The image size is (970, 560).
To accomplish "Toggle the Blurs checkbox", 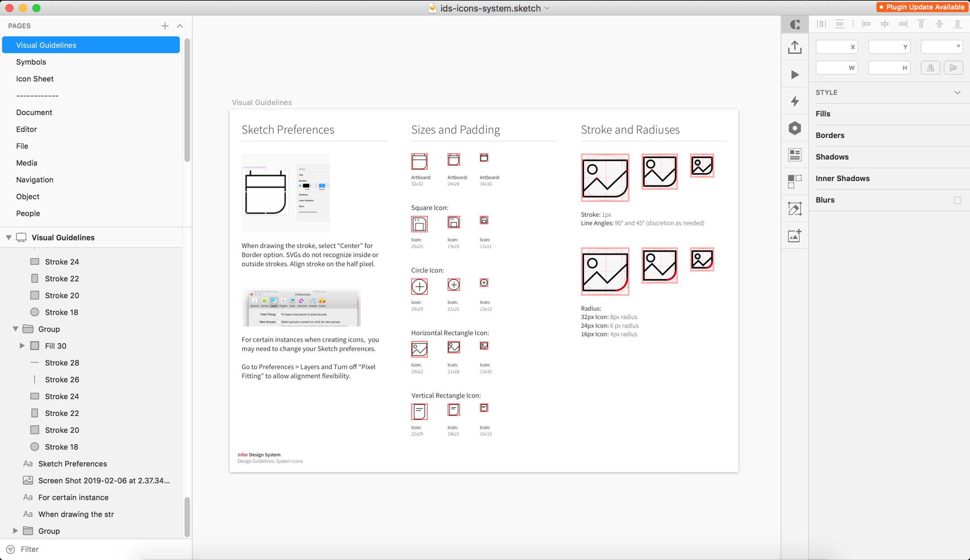I will (957, 200).
